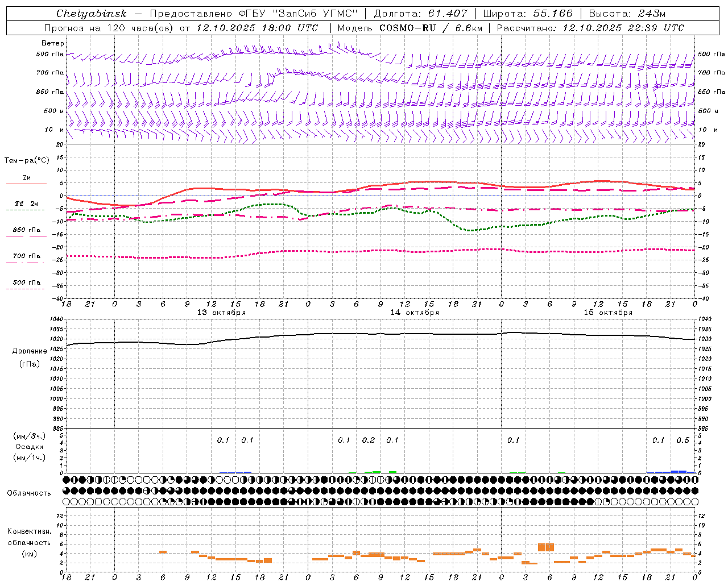
Task: Click the 'Долгота: 61.407' longitude value
Action: [x=420, y=14]
